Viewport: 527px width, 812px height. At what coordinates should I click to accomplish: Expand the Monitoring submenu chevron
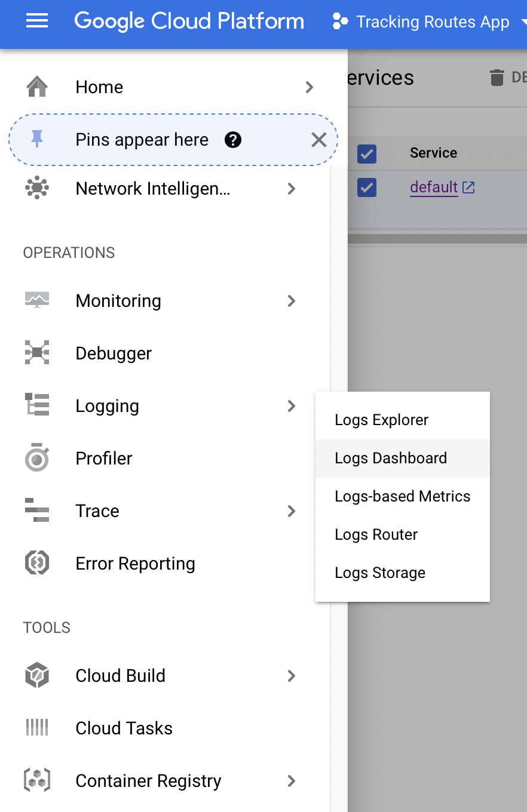click(292, 301)
